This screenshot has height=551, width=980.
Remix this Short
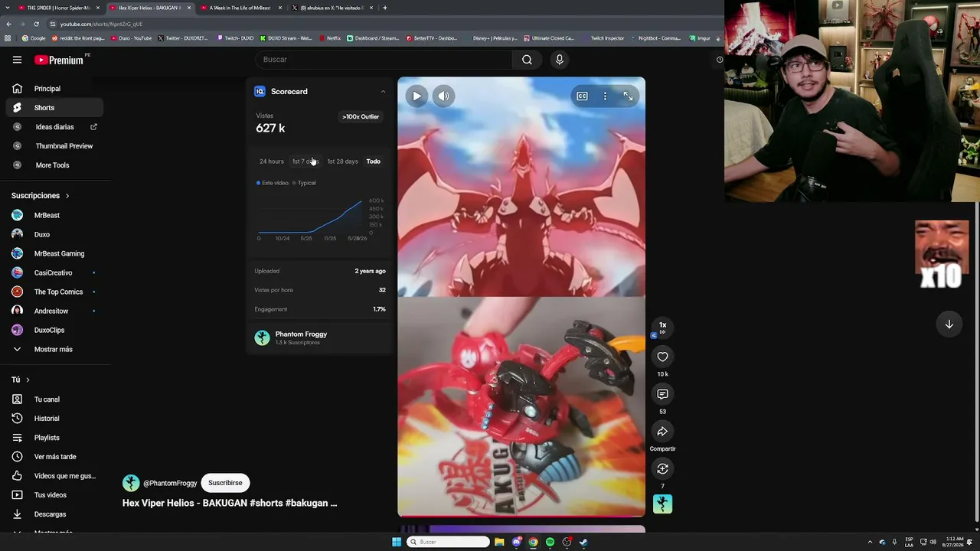click(663, 469)
